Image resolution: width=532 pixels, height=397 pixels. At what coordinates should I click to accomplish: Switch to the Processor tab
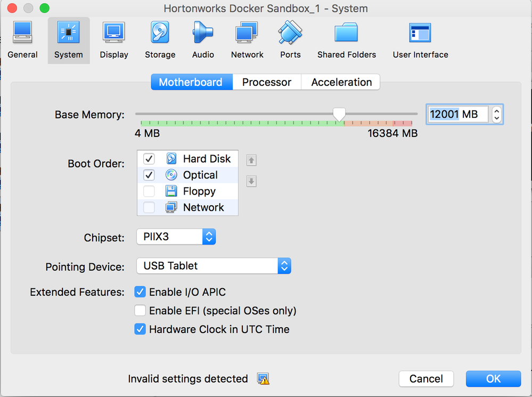267,82
